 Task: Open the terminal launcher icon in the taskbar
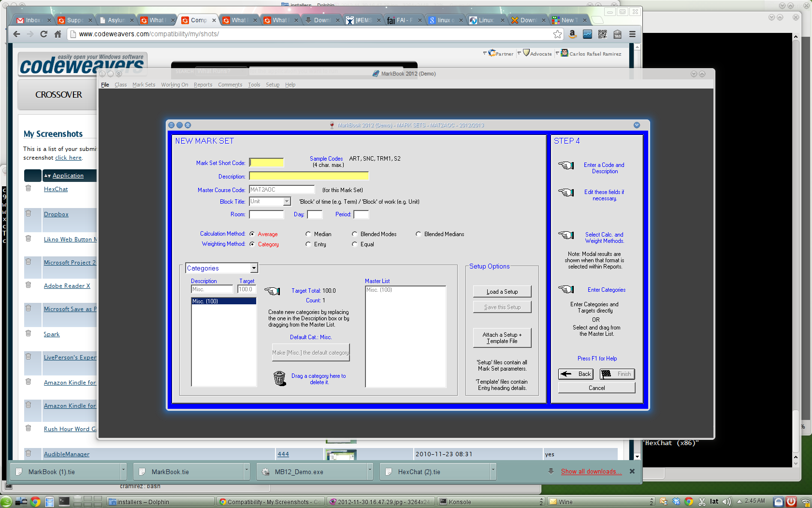(x=64, y=502)
